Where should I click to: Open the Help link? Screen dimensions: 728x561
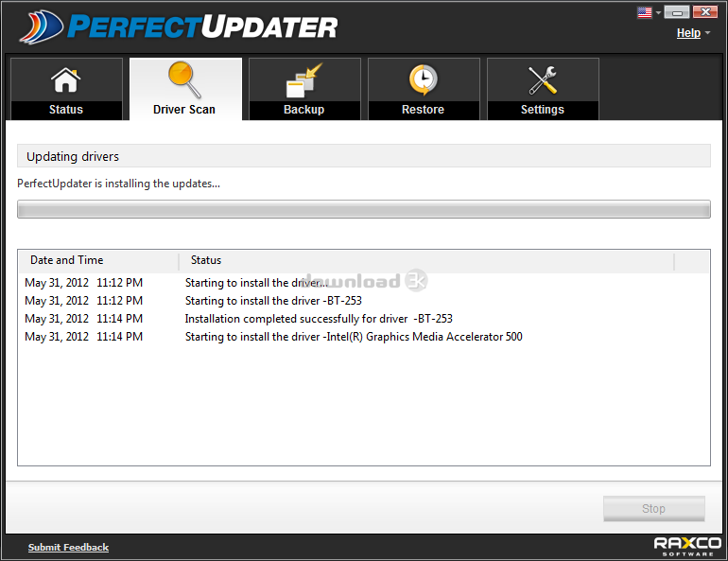point(688,33)
